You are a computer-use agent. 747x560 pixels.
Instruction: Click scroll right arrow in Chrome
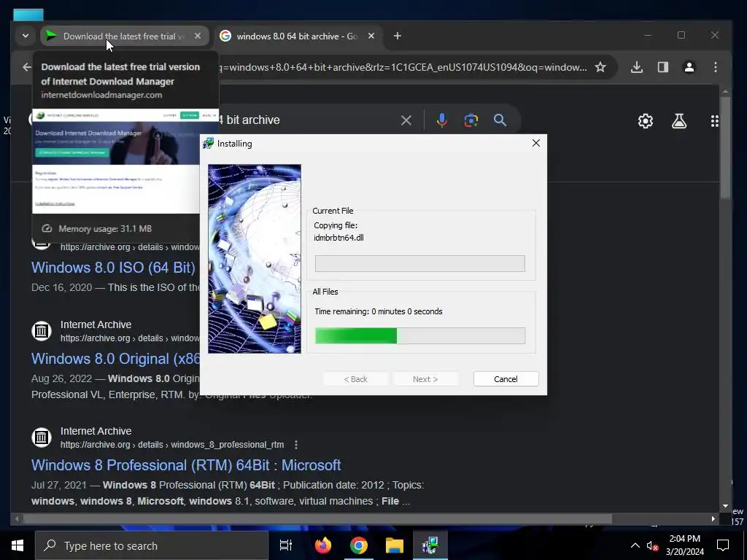[x=713, y=518]
